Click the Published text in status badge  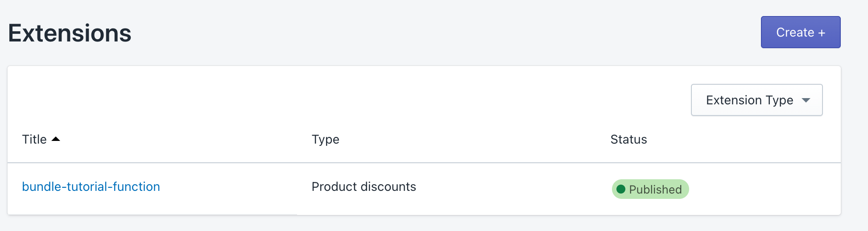click(x=655, y=190)
